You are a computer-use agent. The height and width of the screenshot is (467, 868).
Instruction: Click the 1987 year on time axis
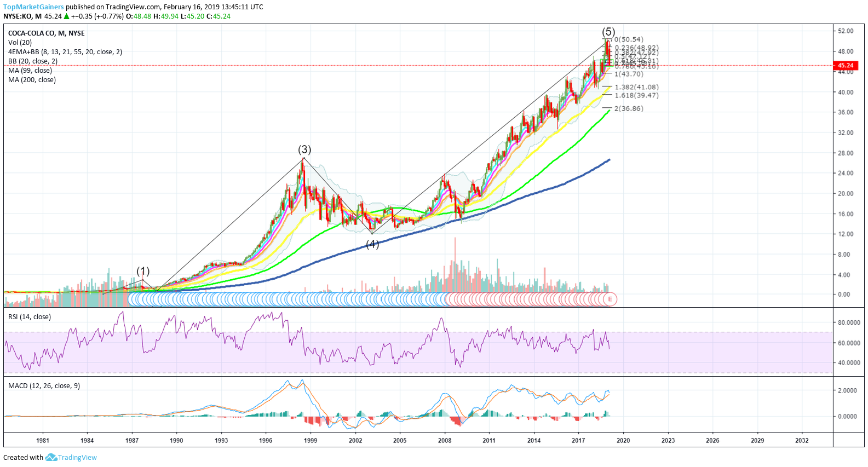132,441
